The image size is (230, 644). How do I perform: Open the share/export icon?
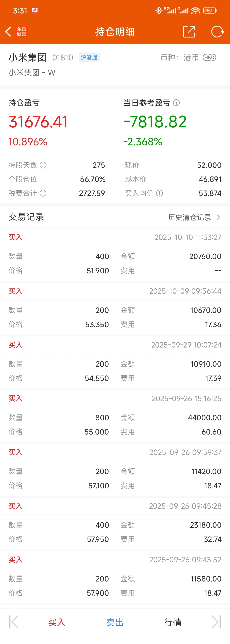coord(189,31)
